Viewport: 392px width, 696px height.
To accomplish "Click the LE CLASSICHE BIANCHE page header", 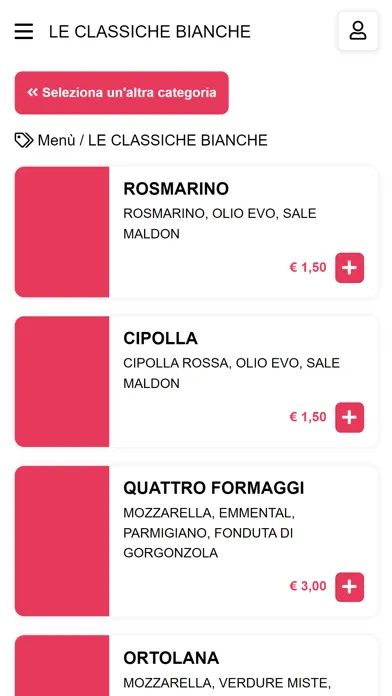I will 150,32.
